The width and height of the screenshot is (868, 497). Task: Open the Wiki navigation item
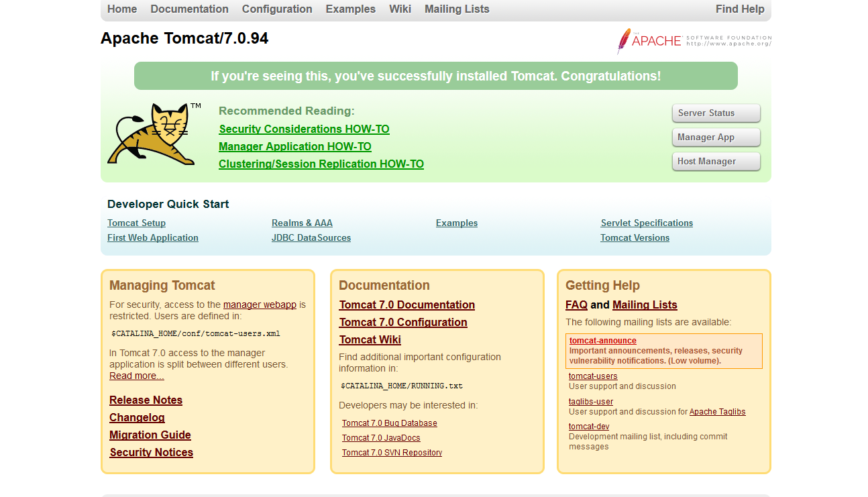(400, 9)
